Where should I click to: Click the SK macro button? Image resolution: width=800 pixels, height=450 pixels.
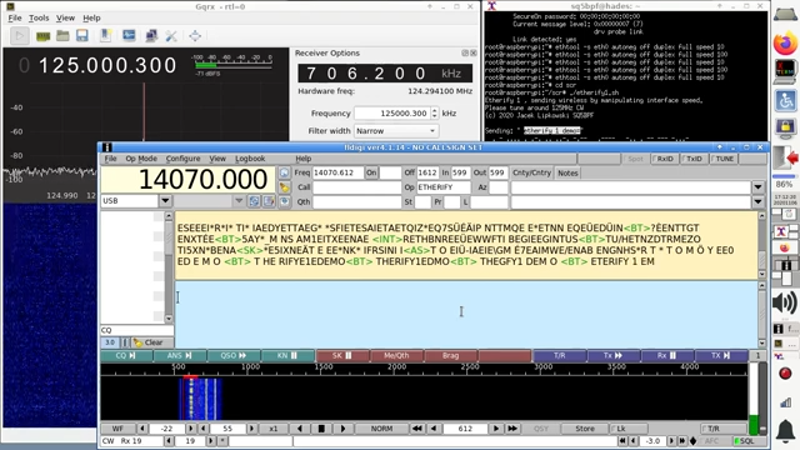click(x=342, y=356)
